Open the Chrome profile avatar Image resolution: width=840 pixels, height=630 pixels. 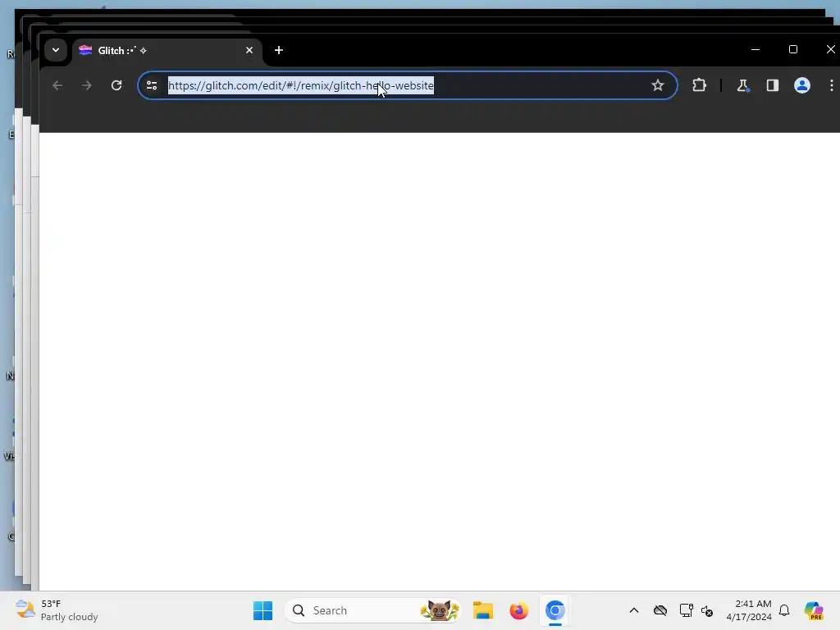pyautogui.click(x=801, y=85)
